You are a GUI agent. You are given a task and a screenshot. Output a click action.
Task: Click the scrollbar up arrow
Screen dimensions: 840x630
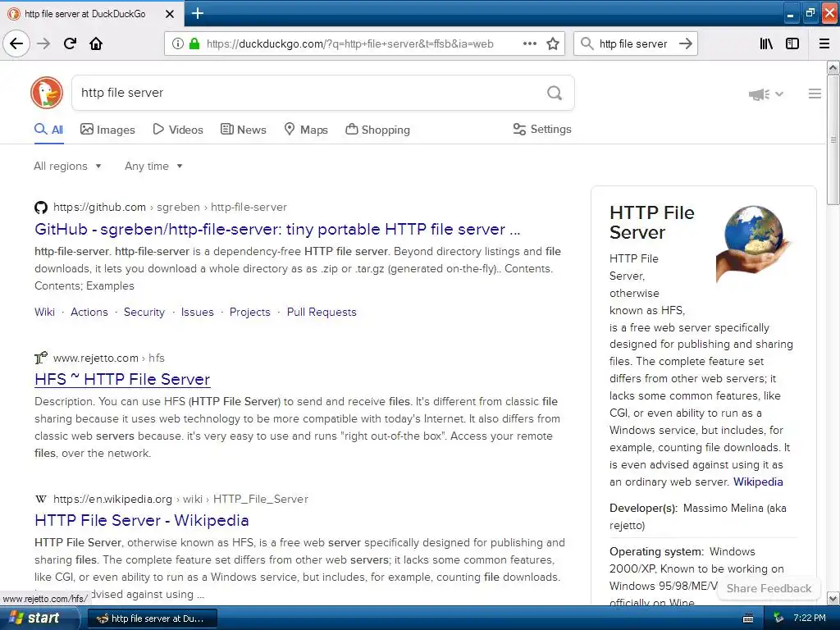tap(833, 67)
